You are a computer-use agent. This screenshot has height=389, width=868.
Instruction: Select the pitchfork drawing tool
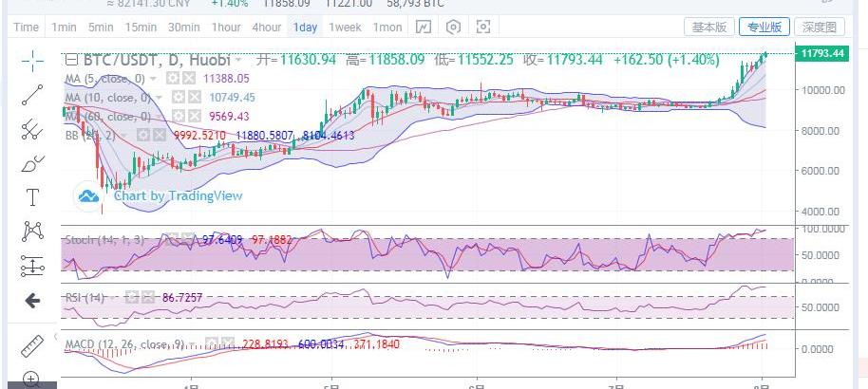click(32, 129)
